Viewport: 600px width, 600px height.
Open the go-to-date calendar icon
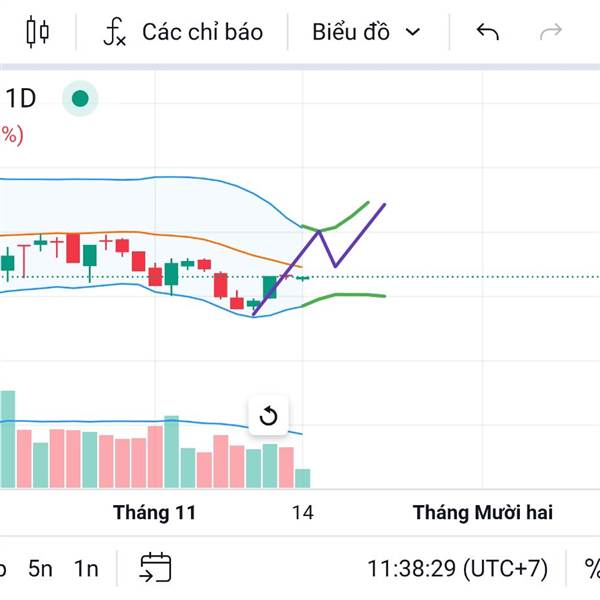155,568
